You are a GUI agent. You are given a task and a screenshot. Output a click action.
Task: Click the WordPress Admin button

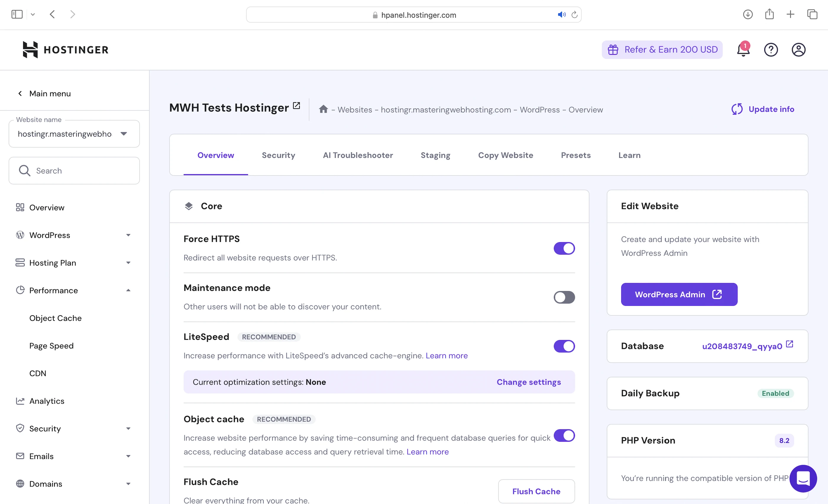(679, 294)
